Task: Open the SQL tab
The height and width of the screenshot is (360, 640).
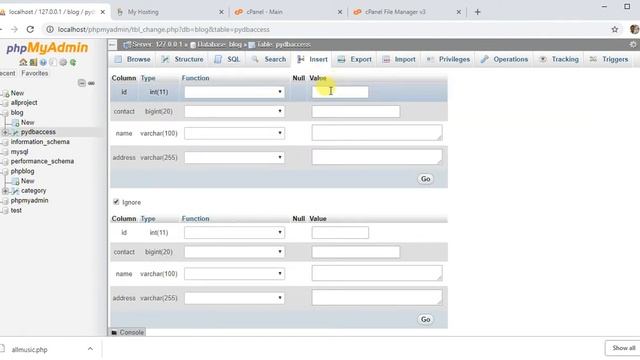Action: click(227, 59)
